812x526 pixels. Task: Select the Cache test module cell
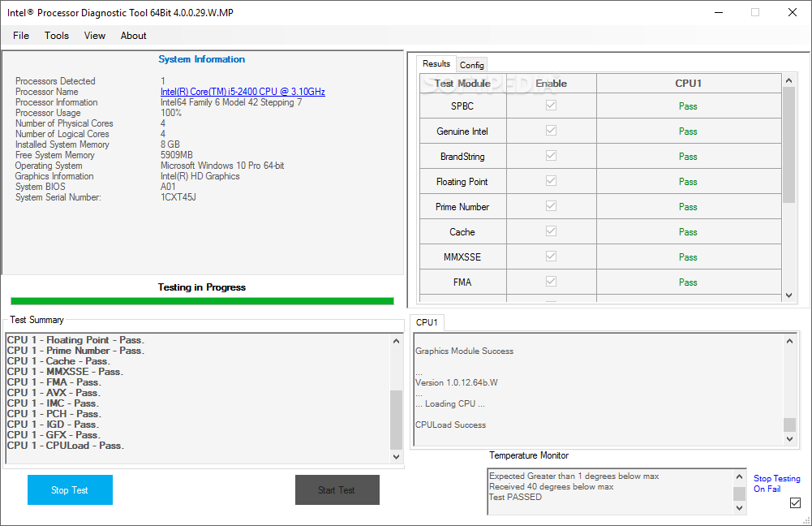click(462, 231)
